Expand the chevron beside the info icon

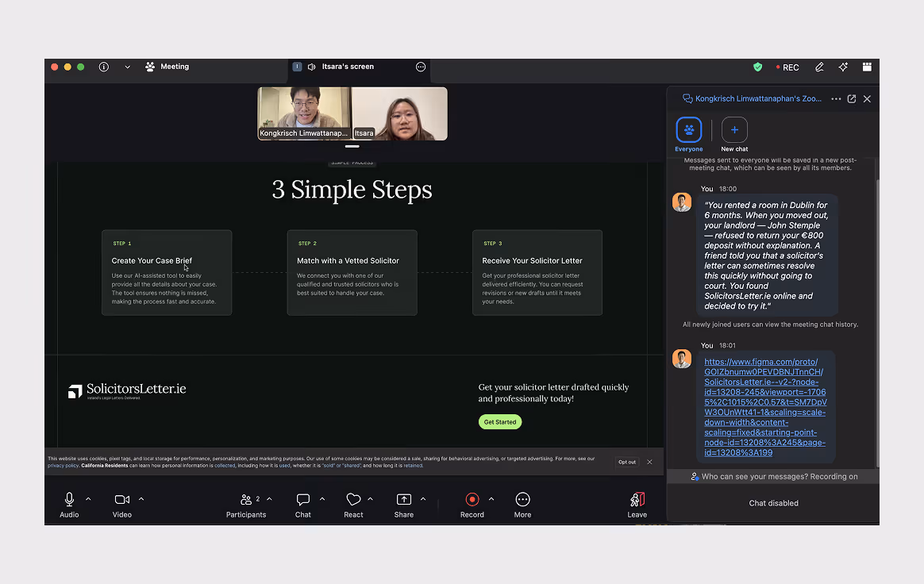[x=127, y=67]
